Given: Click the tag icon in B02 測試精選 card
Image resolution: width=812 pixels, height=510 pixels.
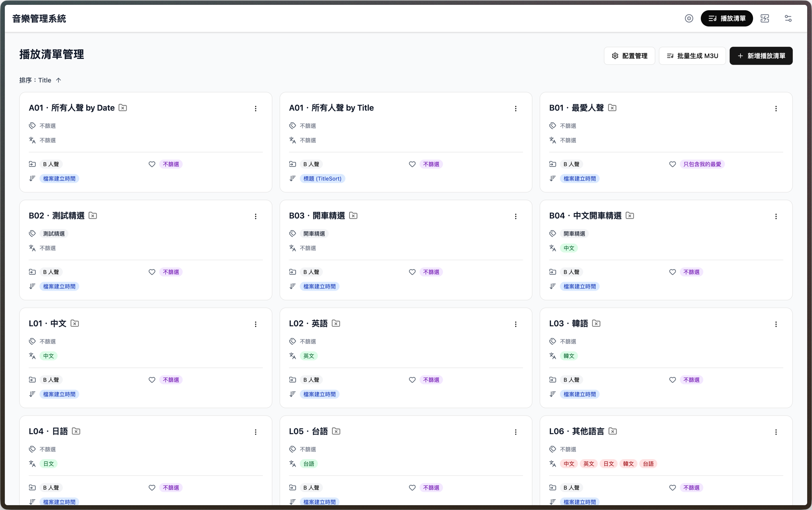Looking at the screenshot, I should 32,233.
